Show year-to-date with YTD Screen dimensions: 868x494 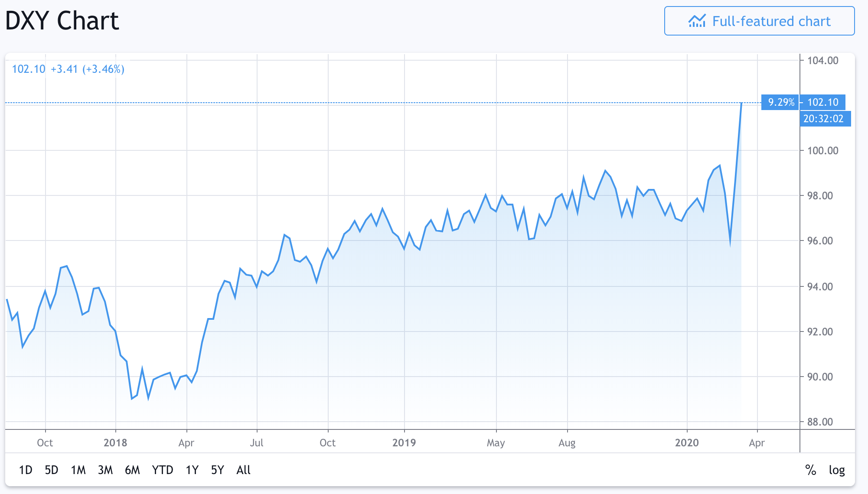point(162,470)
